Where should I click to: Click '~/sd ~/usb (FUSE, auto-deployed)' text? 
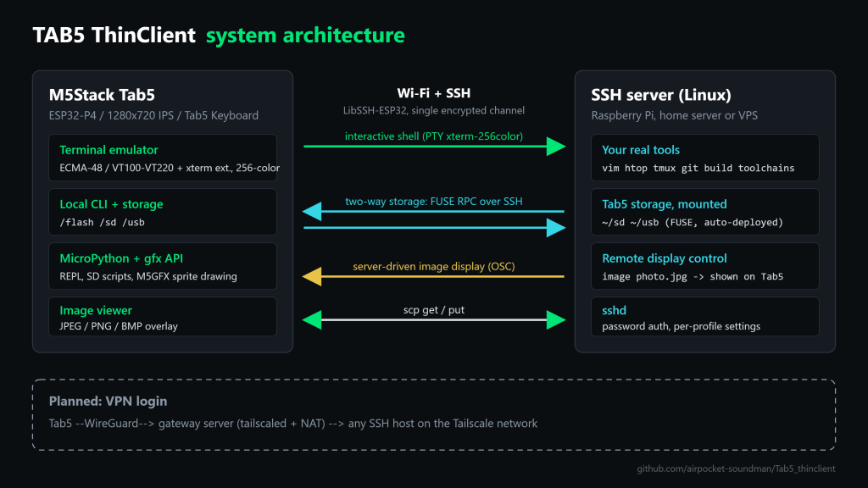point(693,222)
